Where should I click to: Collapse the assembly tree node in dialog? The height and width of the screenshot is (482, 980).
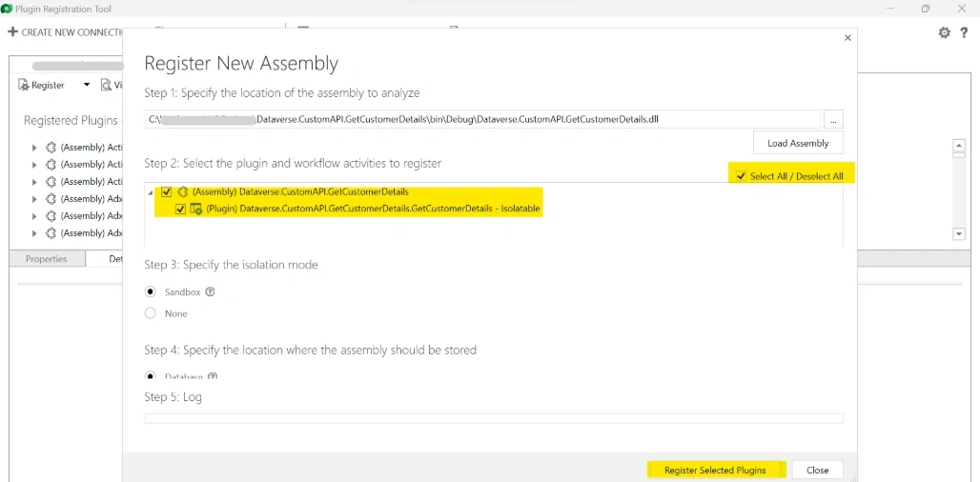point(150,193)
